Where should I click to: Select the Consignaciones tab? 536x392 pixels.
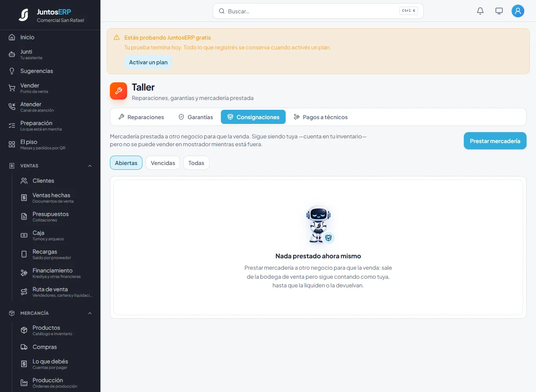[x=253, y=117]
